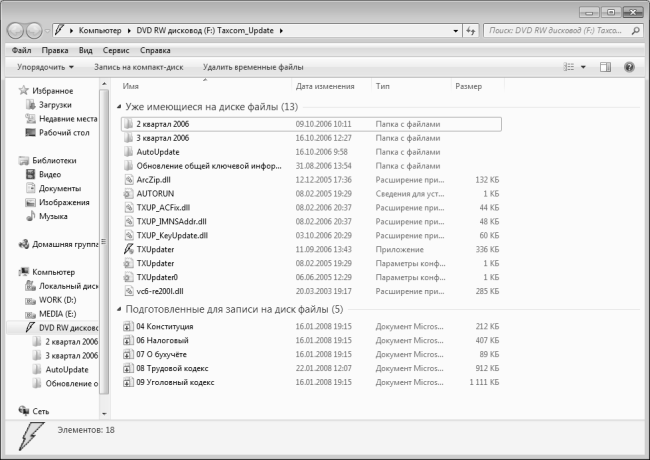This screenshot has height=460, width=650.
Task: Expand the breadcrumb arrow after Компьютер
Action: [129, 31]
